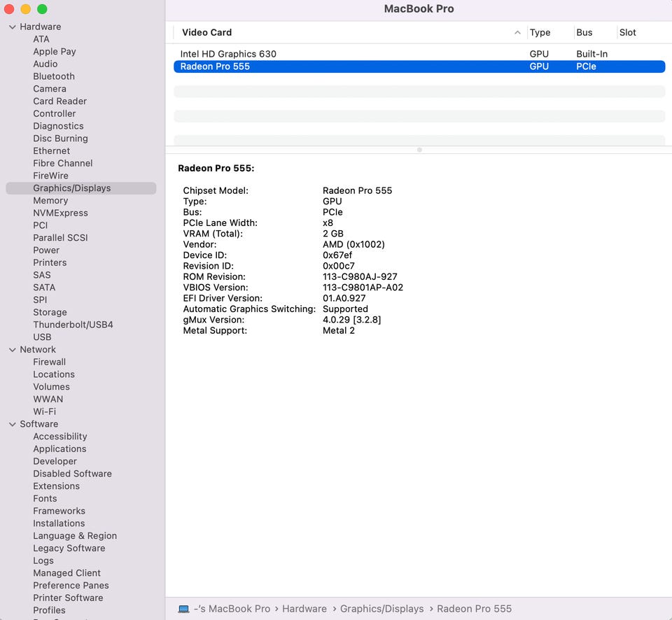Select Preference Panes in the sidebar

tap(71, 586)
